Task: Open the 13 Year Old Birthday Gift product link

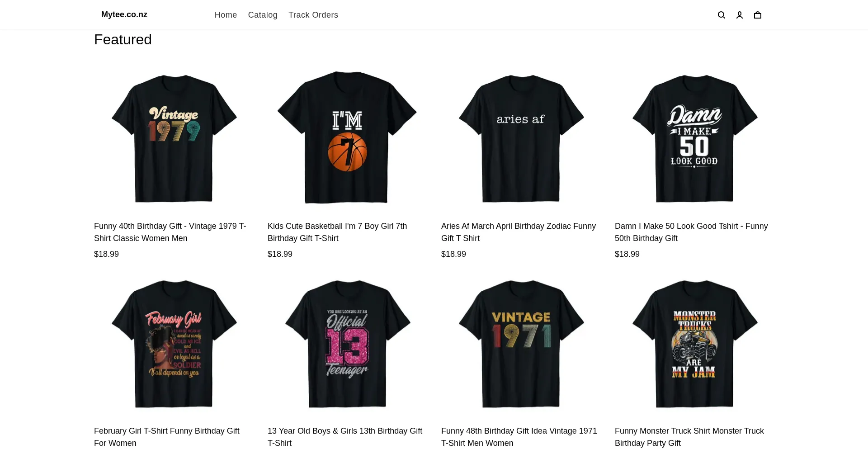Action: pos(344,437)
